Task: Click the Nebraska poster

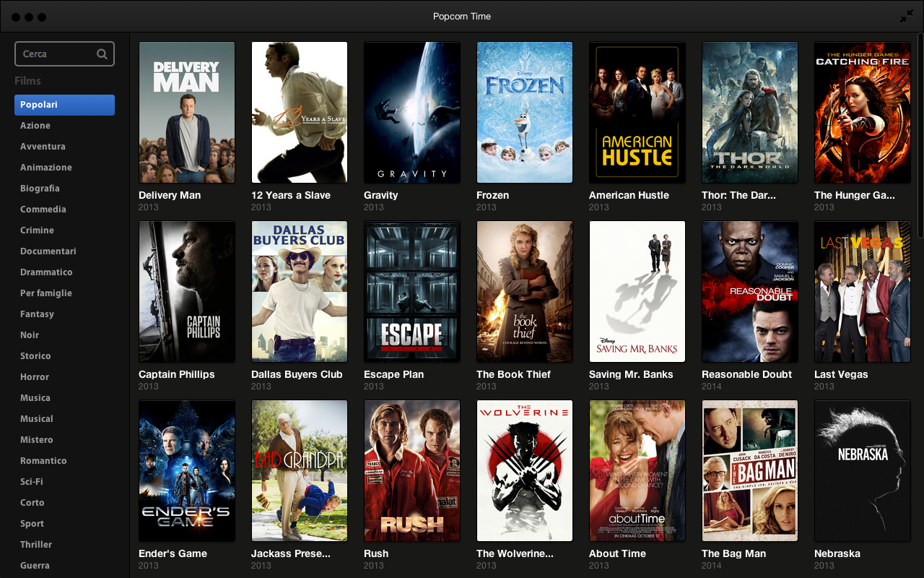Action: coord(863,470)
